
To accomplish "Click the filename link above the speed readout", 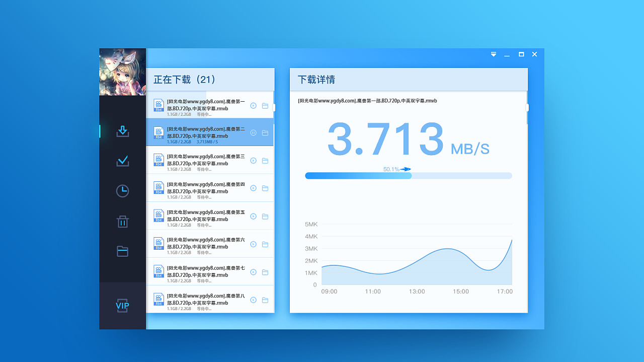I will pos(366,101).
